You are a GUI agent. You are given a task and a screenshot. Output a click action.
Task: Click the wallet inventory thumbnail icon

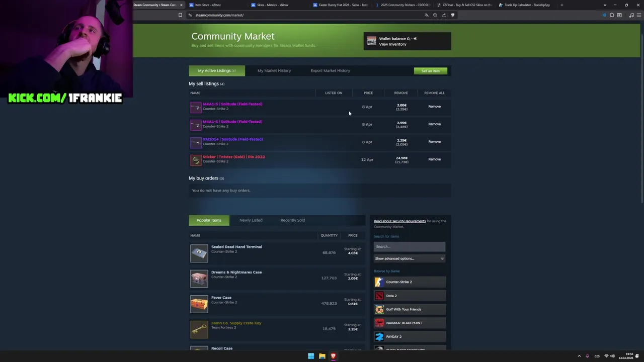coord(371,41)
